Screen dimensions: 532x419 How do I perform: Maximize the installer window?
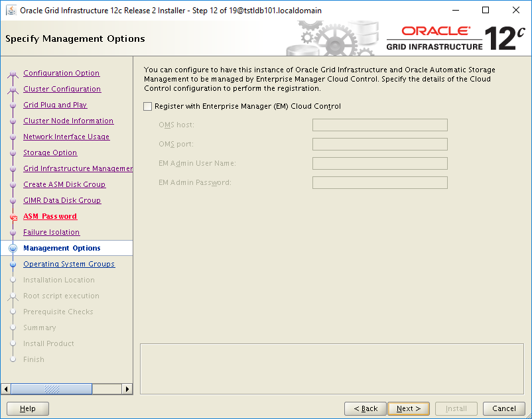click(486, 10)
